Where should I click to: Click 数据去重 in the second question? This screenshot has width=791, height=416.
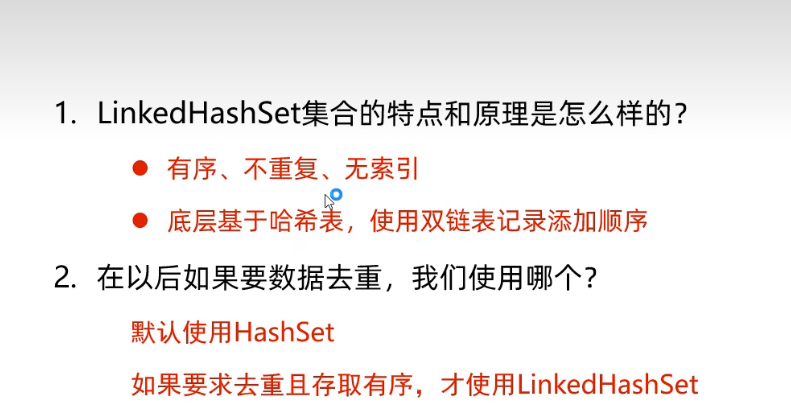[x=325, y=278]
